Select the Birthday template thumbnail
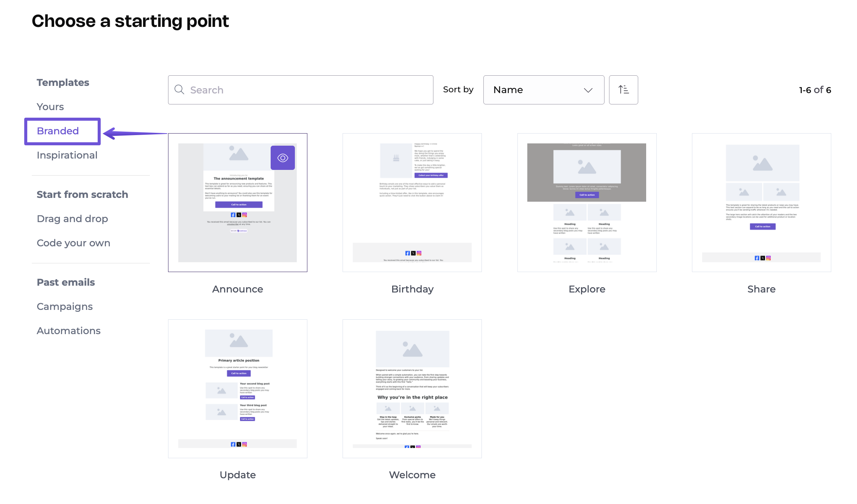Screen dimensions: 857x504 click(412, 202)
